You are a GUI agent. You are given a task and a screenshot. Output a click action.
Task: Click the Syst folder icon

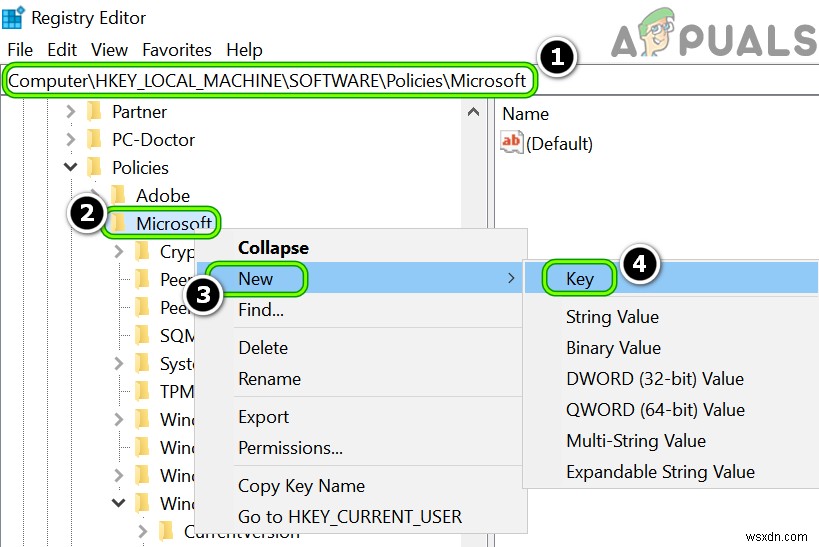[x=143, y=363]
